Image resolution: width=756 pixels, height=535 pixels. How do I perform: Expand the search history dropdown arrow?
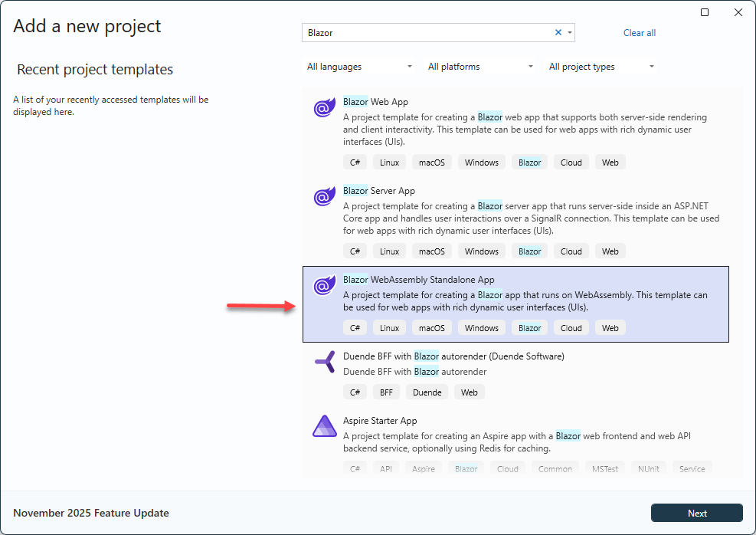click(x=569, y=33)
